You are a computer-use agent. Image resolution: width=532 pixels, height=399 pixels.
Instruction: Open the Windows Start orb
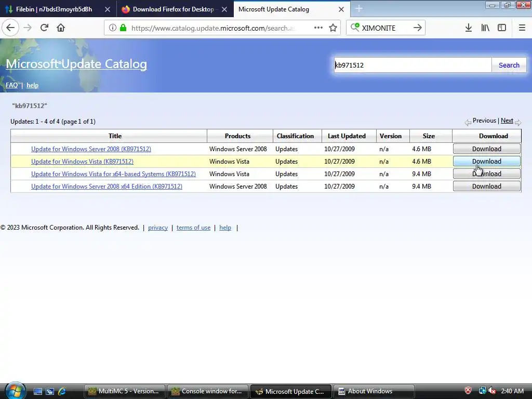15,391
